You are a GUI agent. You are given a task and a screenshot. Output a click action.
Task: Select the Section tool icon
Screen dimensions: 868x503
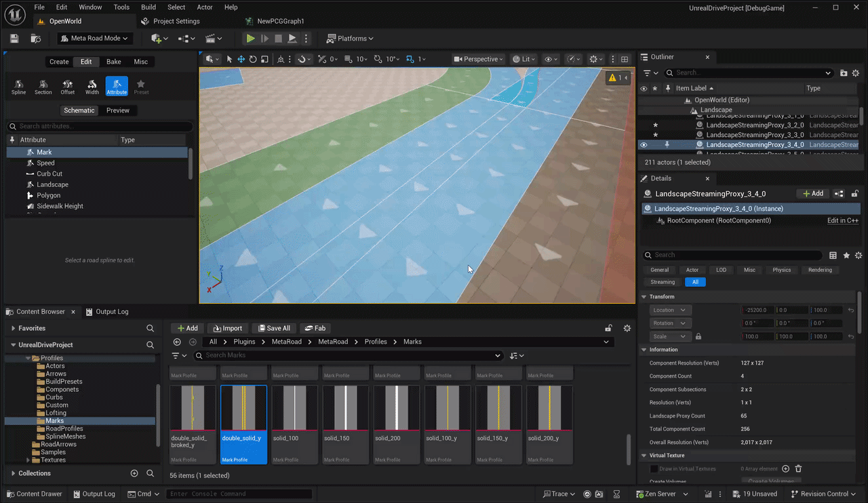[x=43, y=87]
